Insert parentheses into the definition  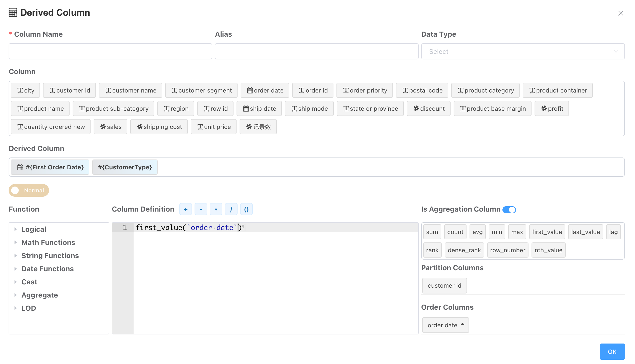246,209
